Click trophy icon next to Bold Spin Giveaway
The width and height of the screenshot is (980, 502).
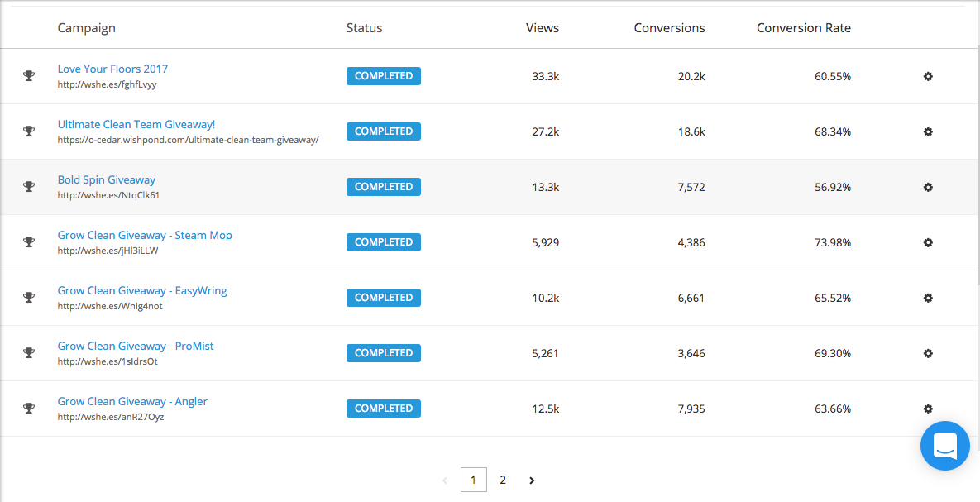(28, 186)
